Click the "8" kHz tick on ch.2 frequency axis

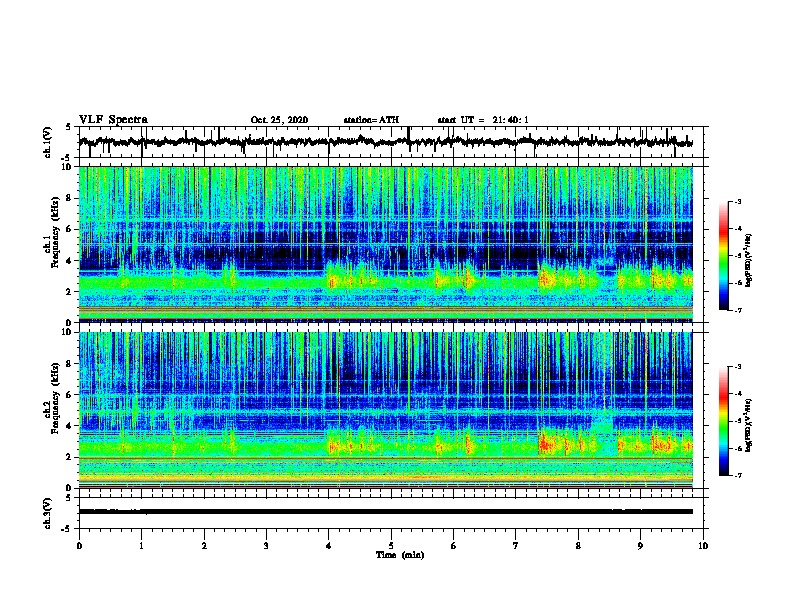click(70, 364)
